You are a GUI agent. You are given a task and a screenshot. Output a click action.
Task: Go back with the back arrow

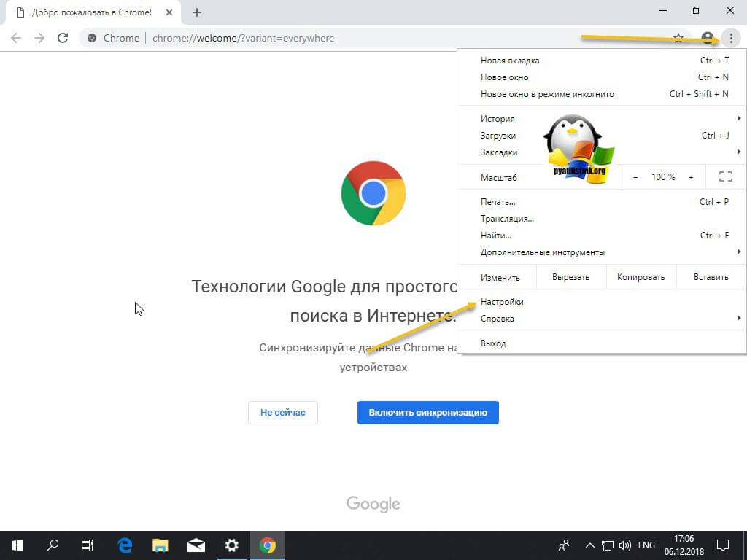click(x=16, y=38)
